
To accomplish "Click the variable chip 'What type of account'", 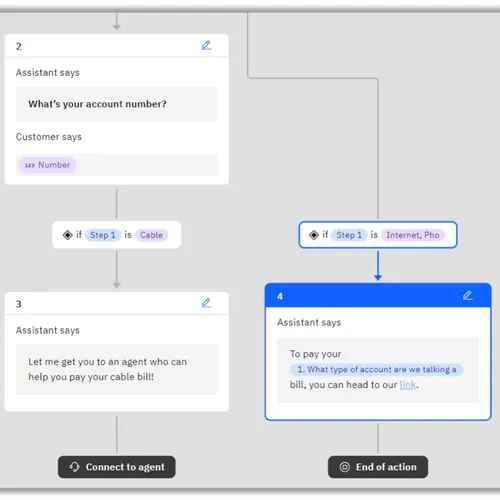I will 377,369.
